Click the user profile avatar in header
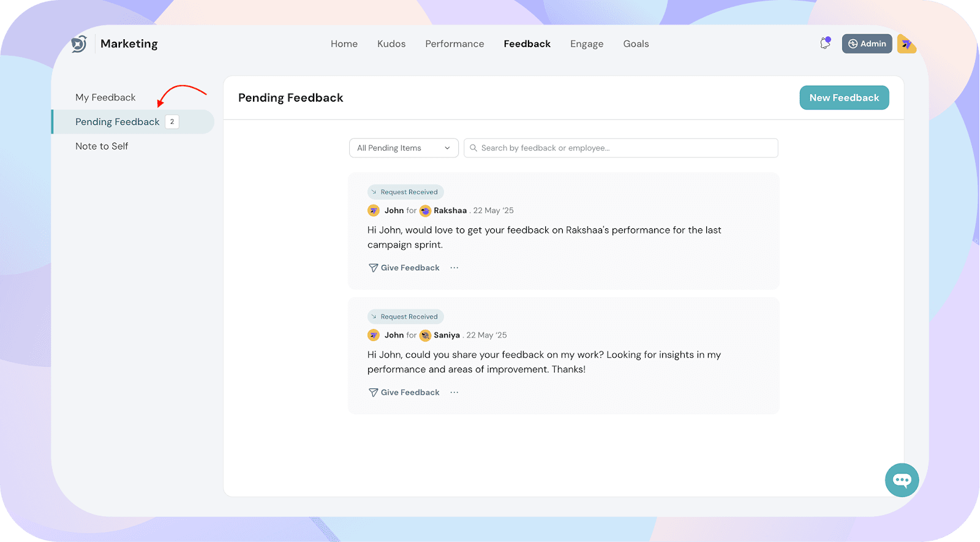 coord(907,44)
